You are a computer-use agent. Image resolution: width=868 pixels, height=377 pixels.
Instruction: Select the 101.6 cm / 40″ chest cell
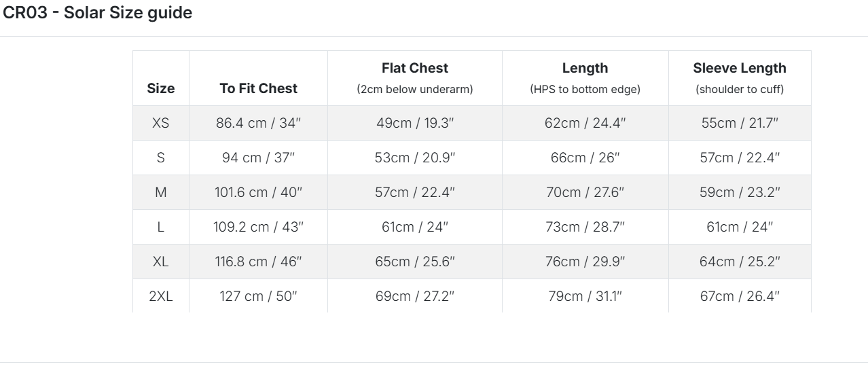(x=258, y=192)
